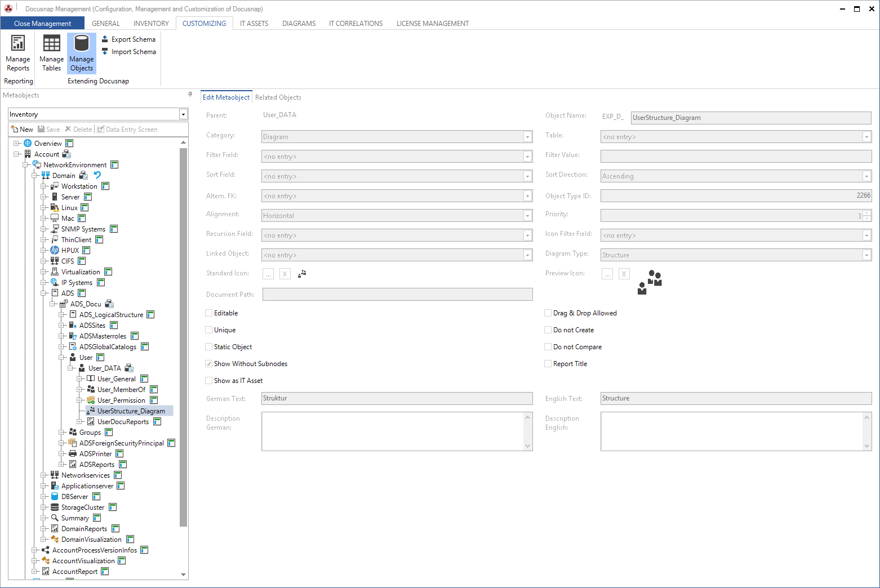Screen dimensions: 880x588
Task: Click the tree vertical scrollbar thumb
Action: [183, 337]
